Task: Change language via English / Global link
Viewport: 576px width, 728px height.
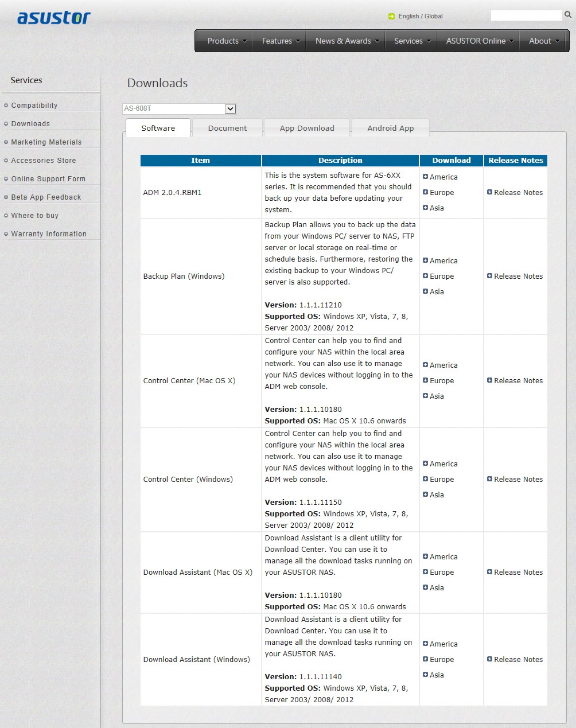Action: (421, 16)
